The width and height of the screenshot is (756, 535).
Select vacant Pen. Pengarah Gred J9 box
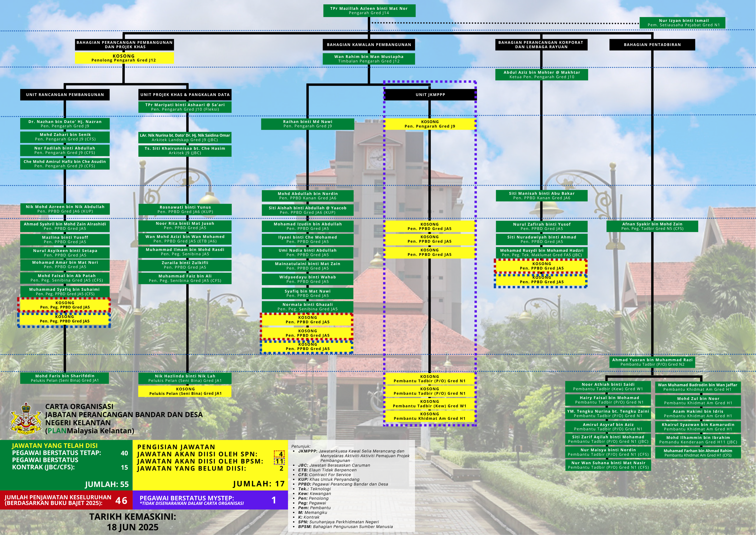[430, 124]
